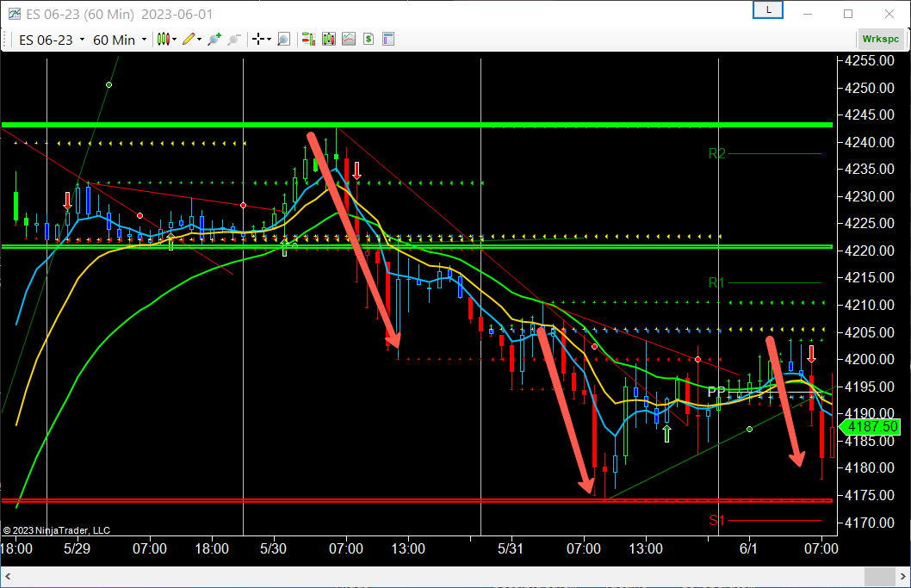Click the 6/1 date axis label

tap(748, 548)
